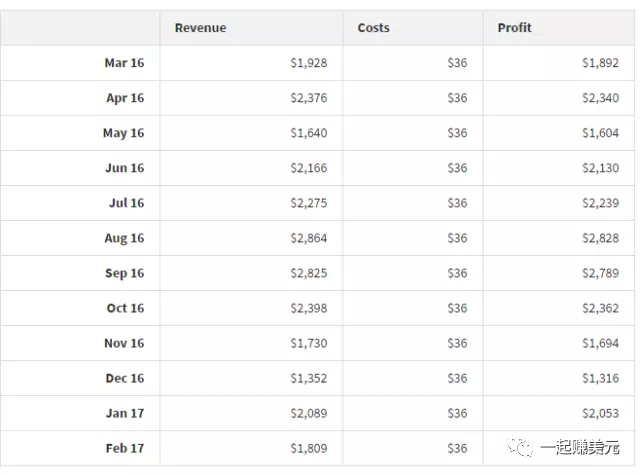Select the $2,340 profit cell
Image resolution: width=640 pixels, height=475 pixels.
pos(601,98)
